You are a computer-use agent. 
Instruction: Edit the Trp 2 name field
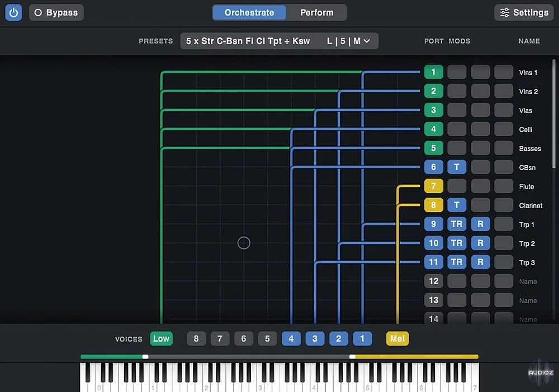(x=527, y=244)
